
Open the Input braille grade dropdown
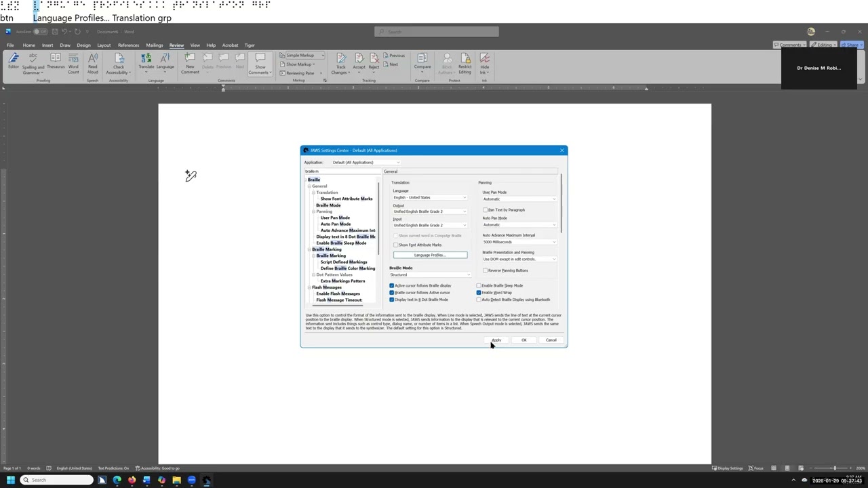point(430,225)
